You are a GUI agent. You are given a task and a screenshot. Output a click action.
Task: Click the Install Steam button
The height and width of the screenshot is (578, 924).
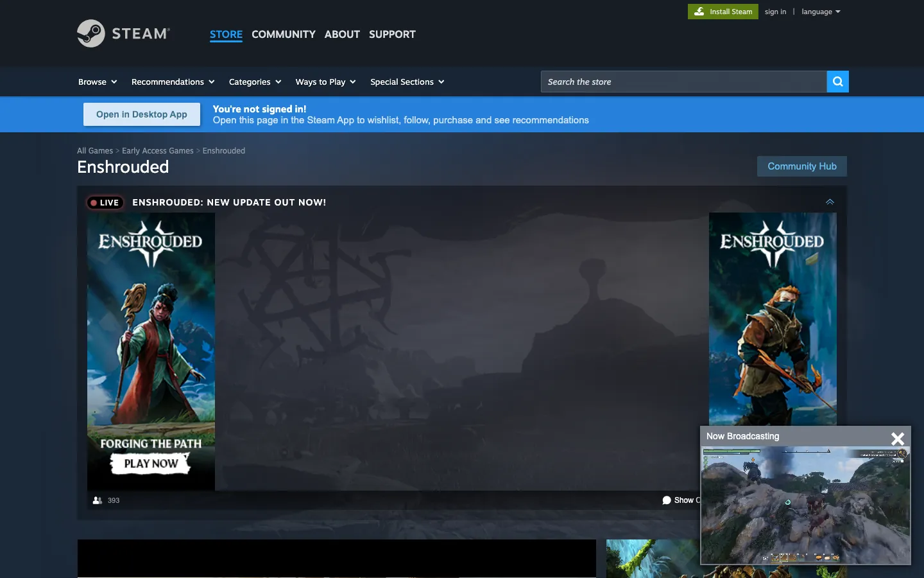coord(723,12)
